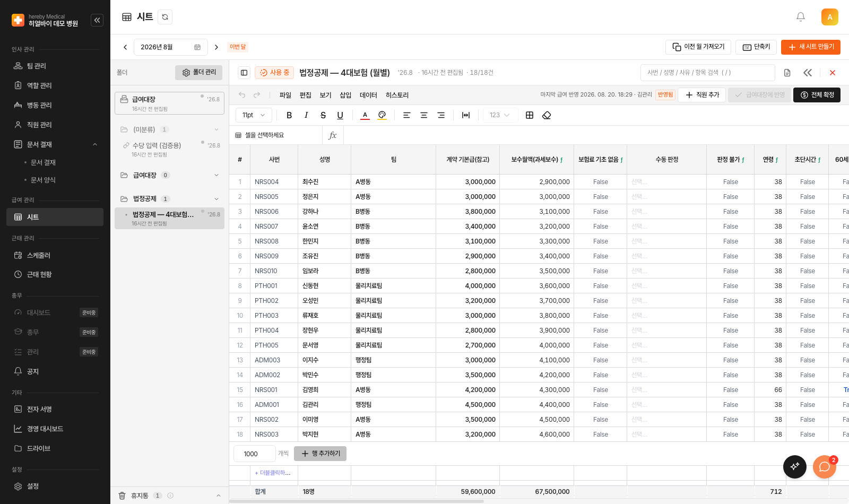Viewport: 849px width, 504px height.
Task: Refresh the sheet list
Action: pyautogui.click(x=165, y=17)
